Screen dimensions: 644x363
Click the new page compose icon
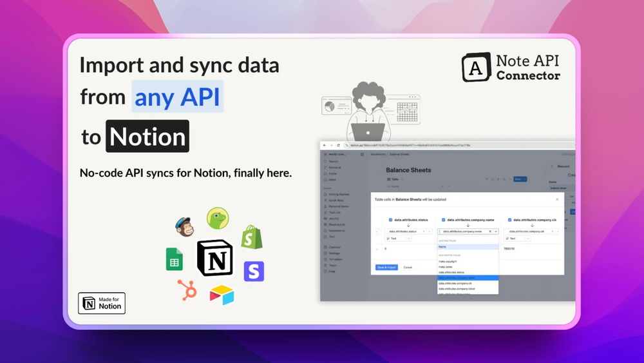point(362,155)
